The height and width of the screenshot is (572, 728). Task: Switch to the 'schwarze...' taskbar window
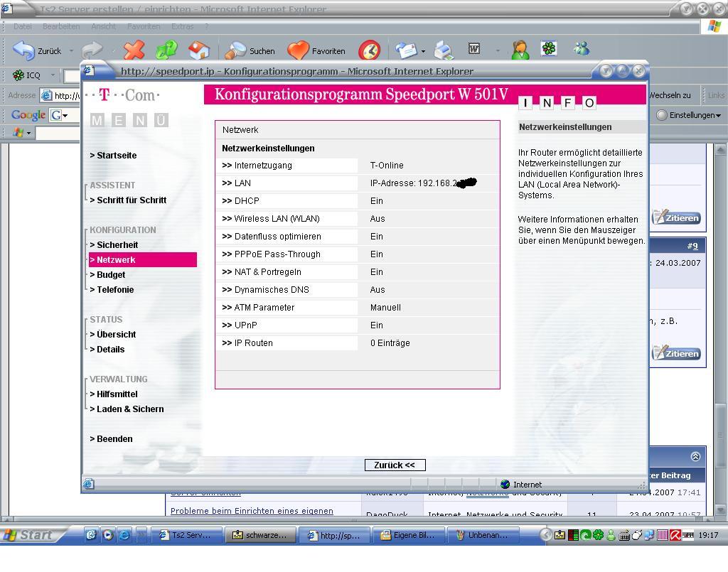(x=260, y=535)
